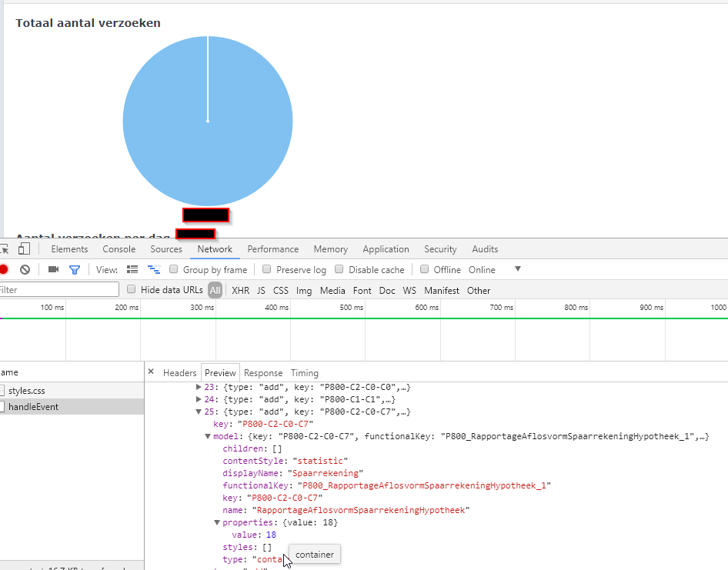The width and height of the screenshot is (728, 570).
Task: Go to the Performance tab
Action: 273,248
